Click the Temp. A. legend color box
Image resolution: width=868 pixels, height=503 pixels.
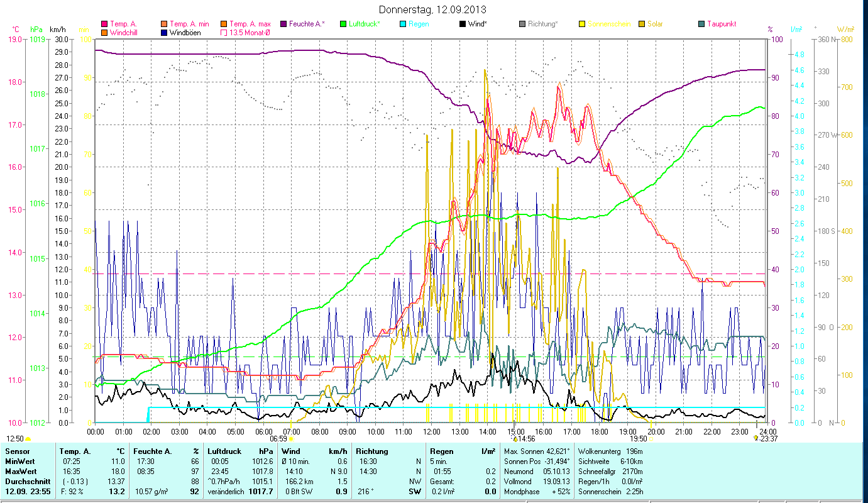(104, 24)
